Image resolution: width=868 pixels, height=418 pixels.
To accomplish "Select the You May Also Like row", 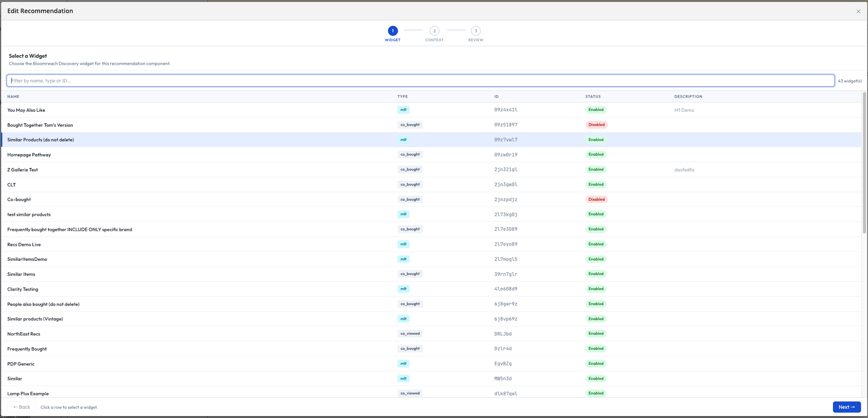I will (x=431, y=110).
